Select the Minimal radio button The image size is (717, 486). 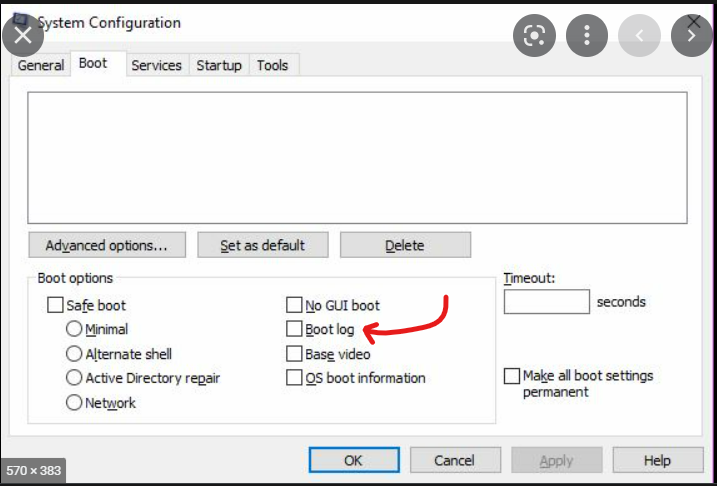pos(74,329)
